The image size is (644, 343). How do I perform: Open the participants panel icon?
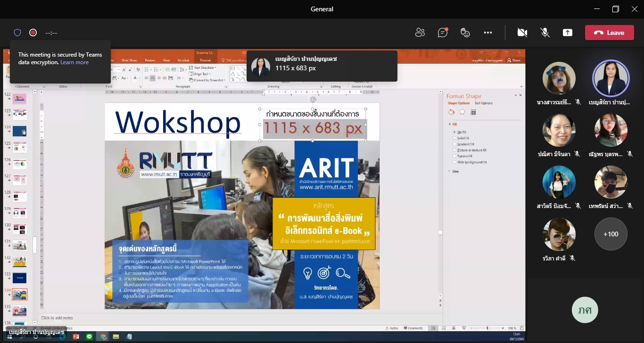420,33
